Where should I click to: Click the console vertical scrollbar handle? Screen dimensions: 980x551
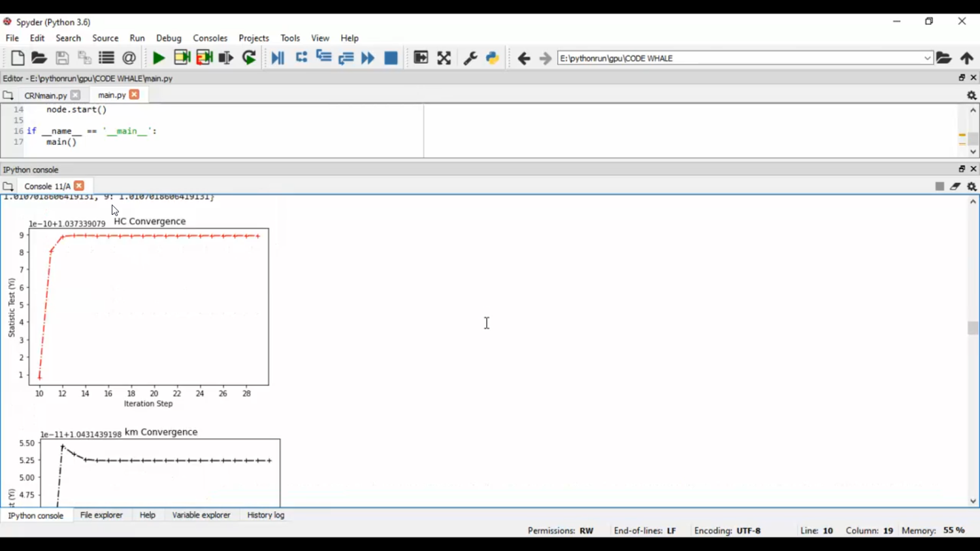pos(973,328)
